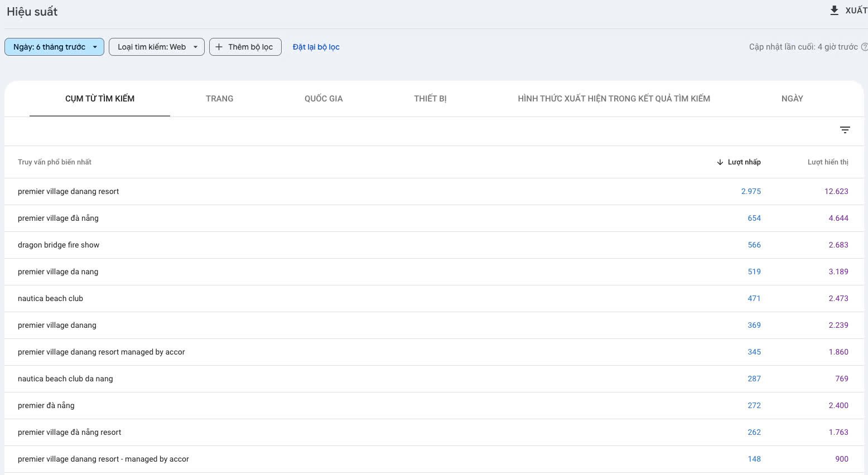Click the 12.623 impressions value
The height and width of the screenshot is (475, 868).
(836, 191)
